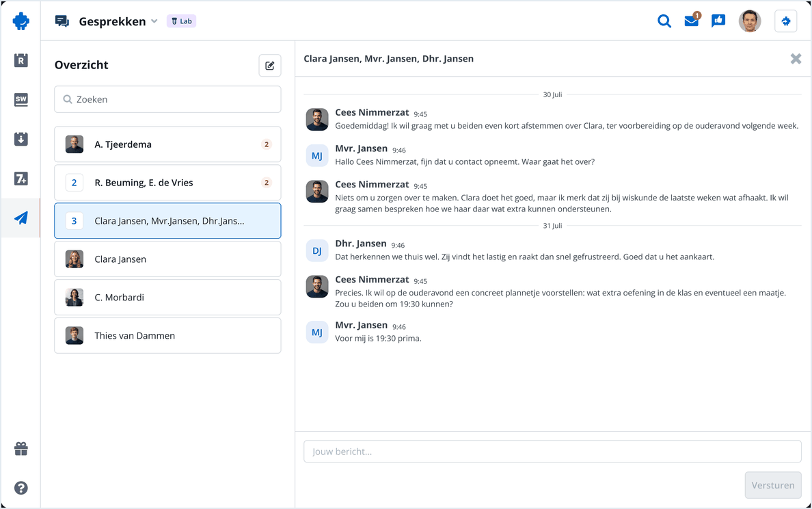Click the conversation title Clara Jansen, Mvr. Jansen, Dhr. Jansen

tap(388, 59)
